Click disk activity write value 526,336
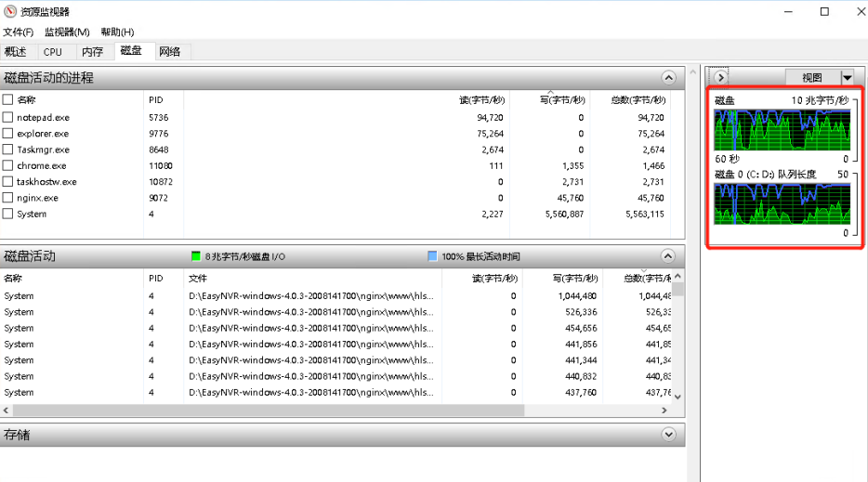868x482 pixels. 581,312
